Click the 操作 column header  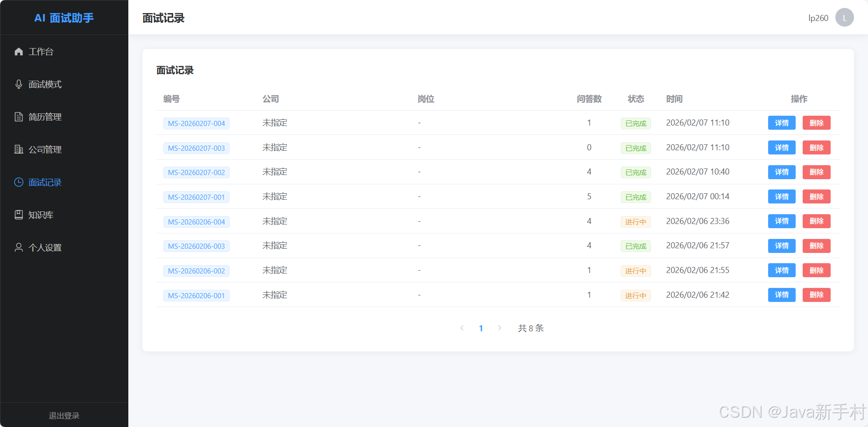799,98
